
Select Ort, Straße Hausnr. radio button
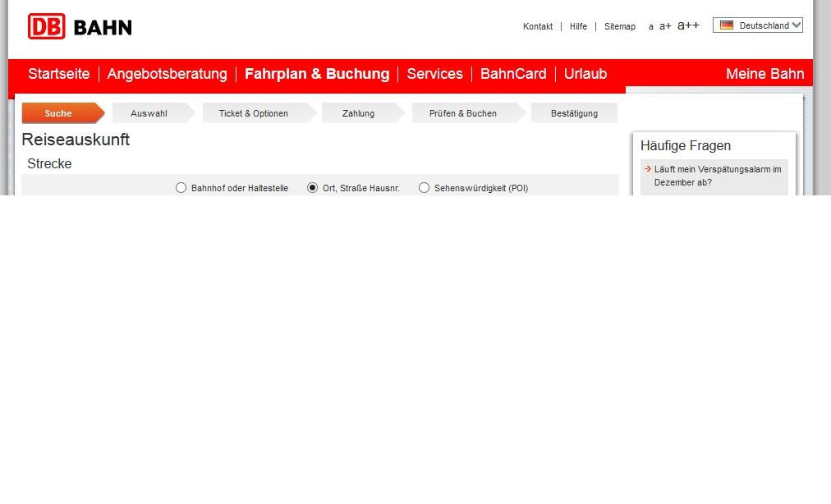tap(313, 188)
